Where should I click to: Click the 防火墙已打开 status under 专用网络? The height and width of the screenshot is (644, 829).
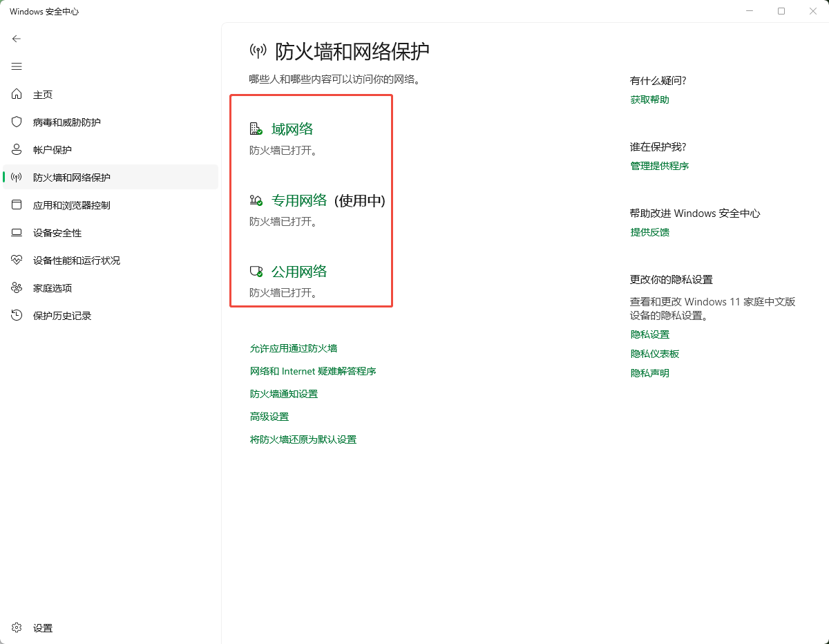pyautogui.click(x=283, y=222)
